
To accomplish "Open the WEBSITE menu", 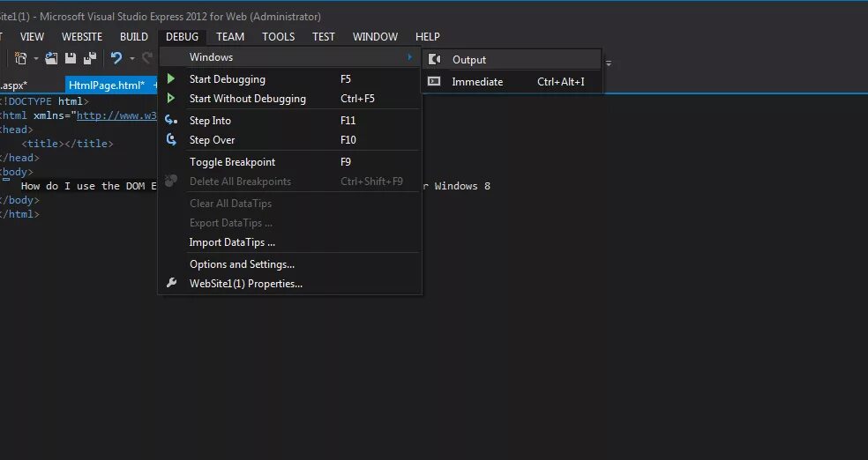I will tap(82, 36).
